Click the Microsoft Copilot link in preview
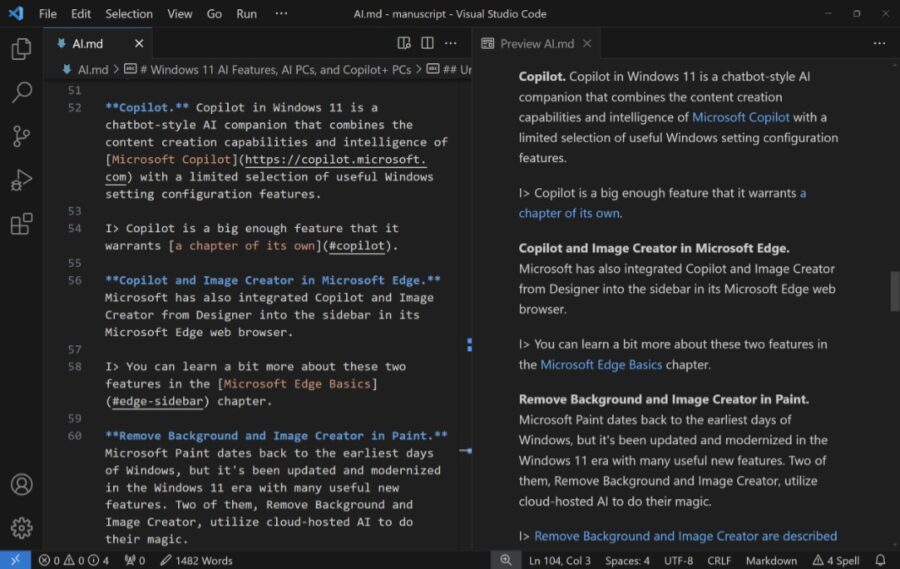900x569 pixels. tap(740, 117)
